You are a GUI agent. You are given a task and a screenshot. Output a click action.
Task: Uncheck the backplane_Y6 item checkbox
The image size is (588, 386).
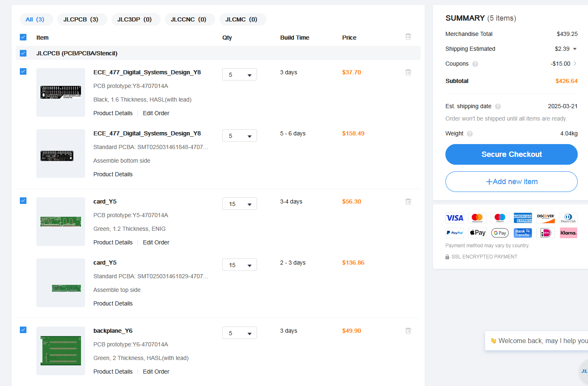(x=23, y=330)
